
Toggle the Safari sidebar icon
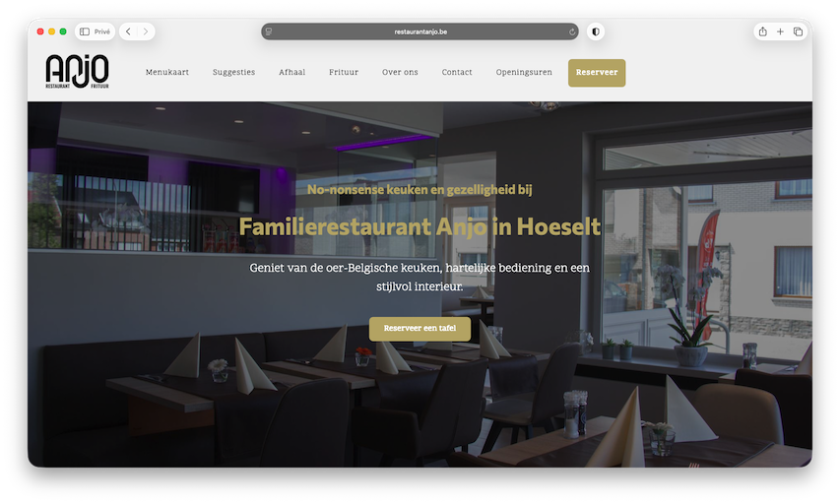tap(85, 31)
